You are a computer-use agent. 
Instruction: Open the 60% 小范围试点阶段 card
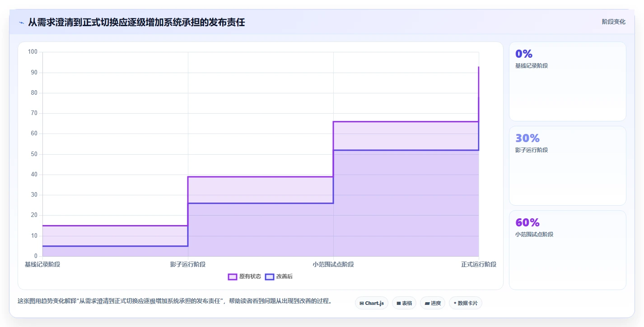567,250
